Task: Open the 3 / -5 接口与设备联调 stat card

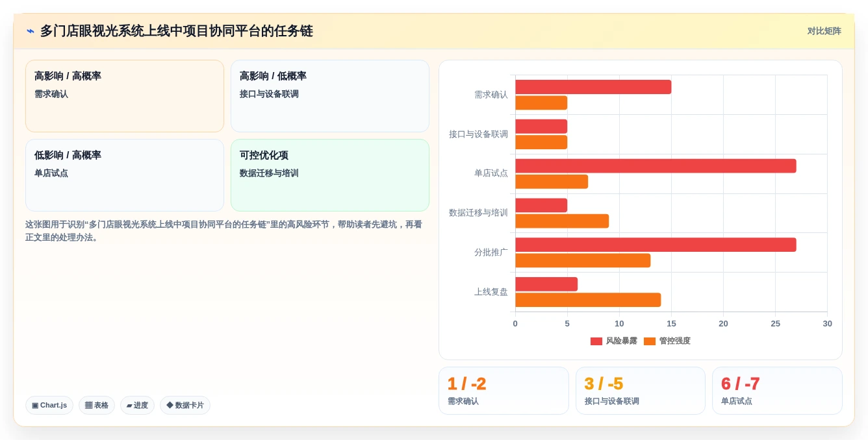Action: 641,391
